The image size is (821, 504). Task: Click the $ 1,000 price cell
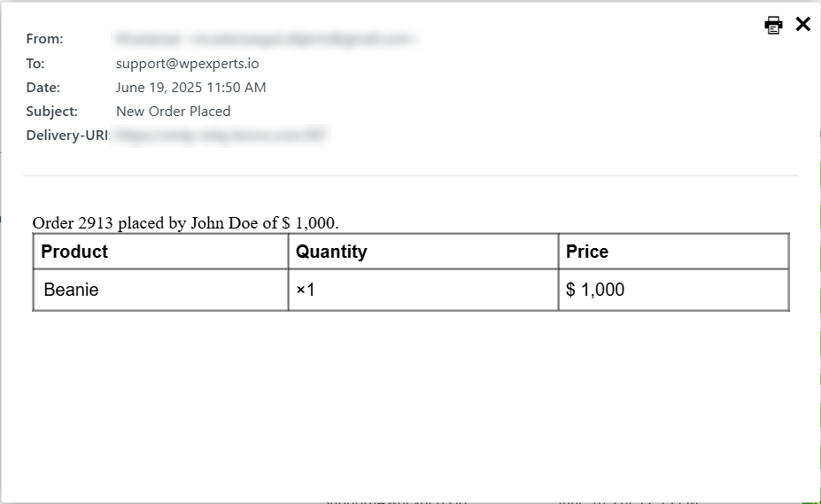coord(595,290)
